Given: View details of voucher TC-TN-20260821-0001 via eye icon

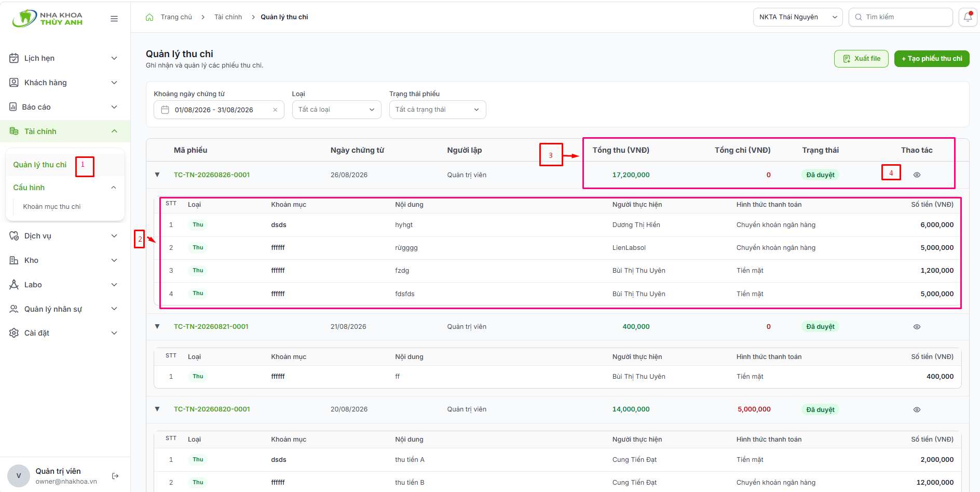Looking at the screenshot, I should click(x=917, y=327).
